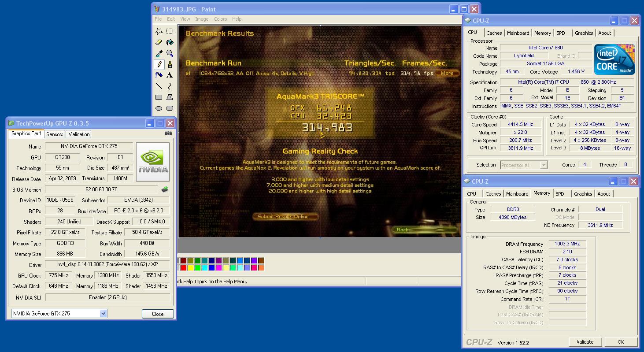Select the Pick Color eyedropper tool
This screenshot has height=352, width=644.
coord(159,53)
